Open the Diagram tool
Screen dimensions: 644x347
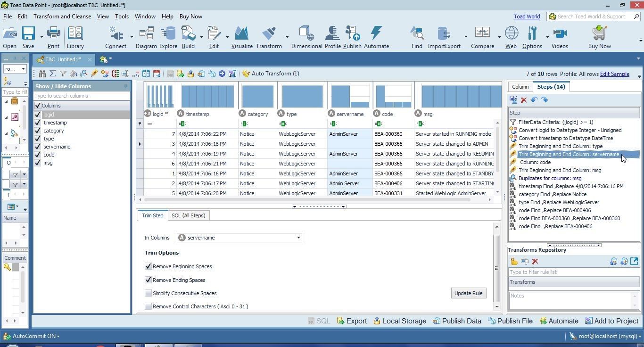(x=146, y=38)
